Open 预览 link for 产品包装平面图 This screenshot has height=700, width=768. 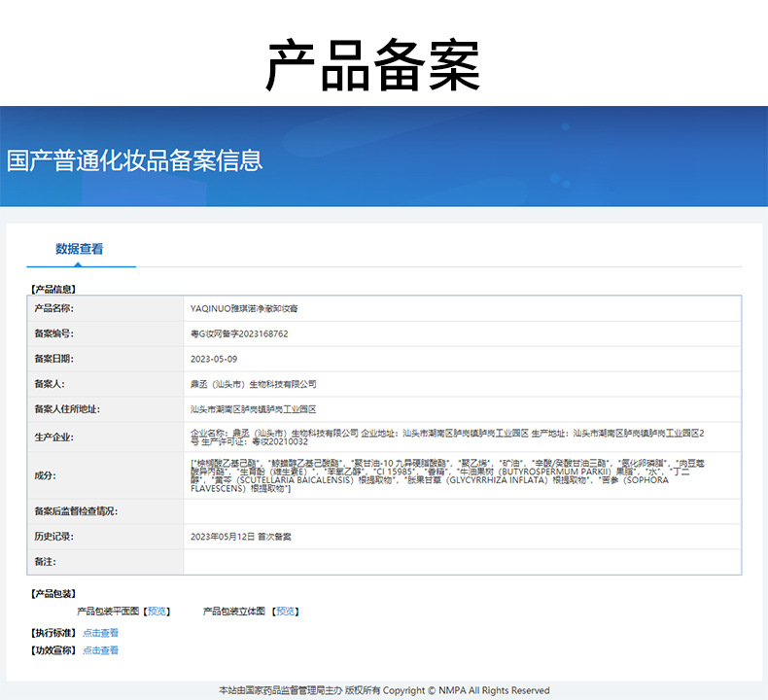click(x=157, y=612)
